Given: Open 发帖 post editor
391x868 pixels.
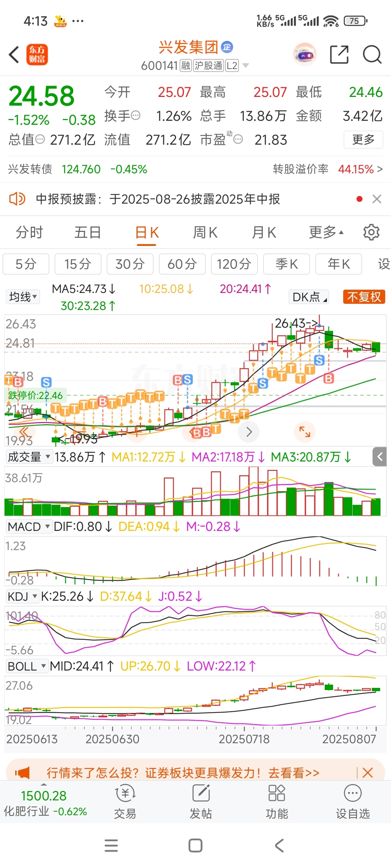Looking at the screenshot, I should [x=201, y=802].
